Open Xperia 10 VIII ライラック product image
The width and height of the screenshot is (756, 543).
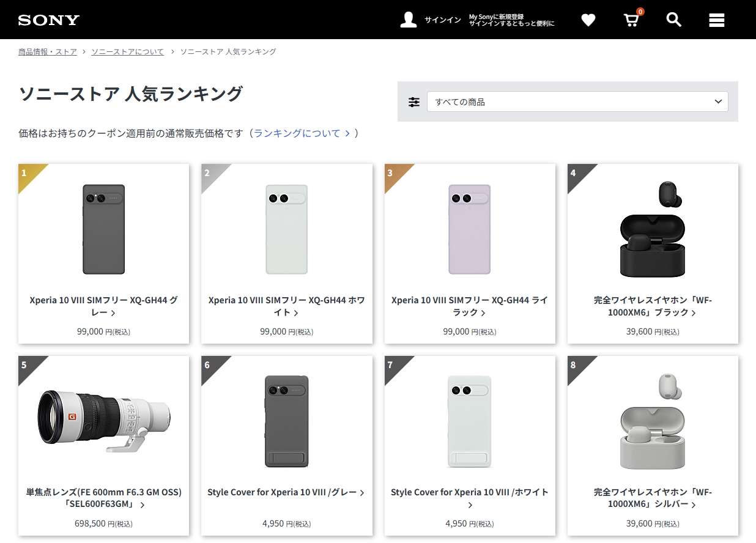pos(470,229)
